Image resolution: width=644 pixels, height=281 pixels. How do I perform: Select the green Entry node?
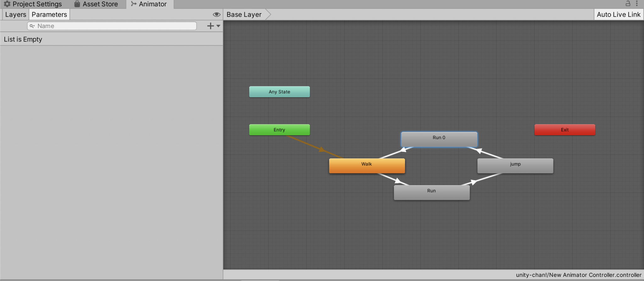coord(280,130)
